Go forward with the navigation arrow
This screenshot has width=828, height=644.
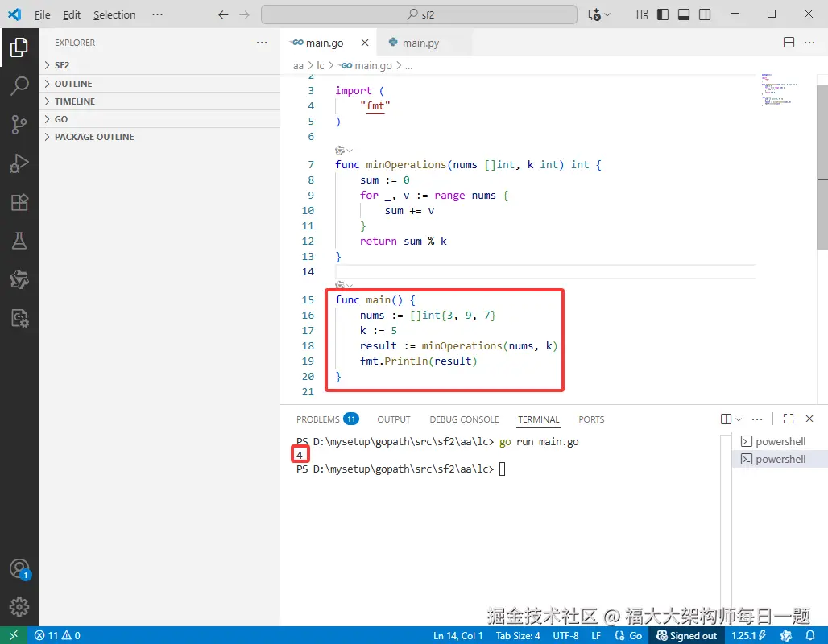pyautogui.click(x=244, y=14)
